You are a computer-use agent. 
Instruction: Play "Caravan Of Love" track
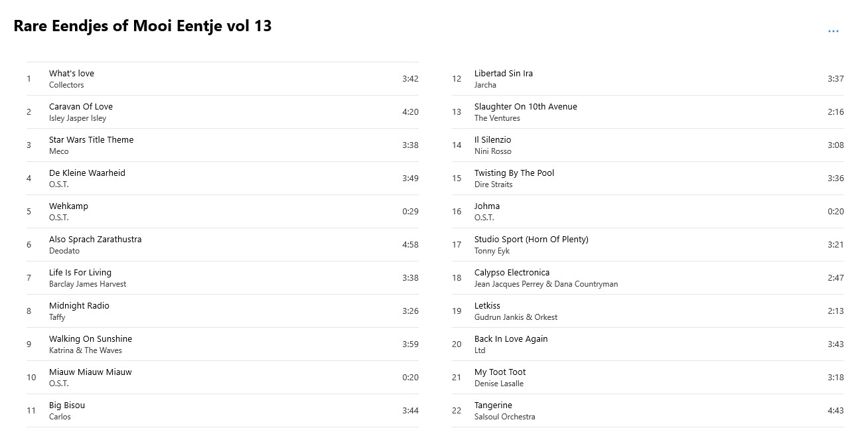pyautogui.click(x=222, y=112)
